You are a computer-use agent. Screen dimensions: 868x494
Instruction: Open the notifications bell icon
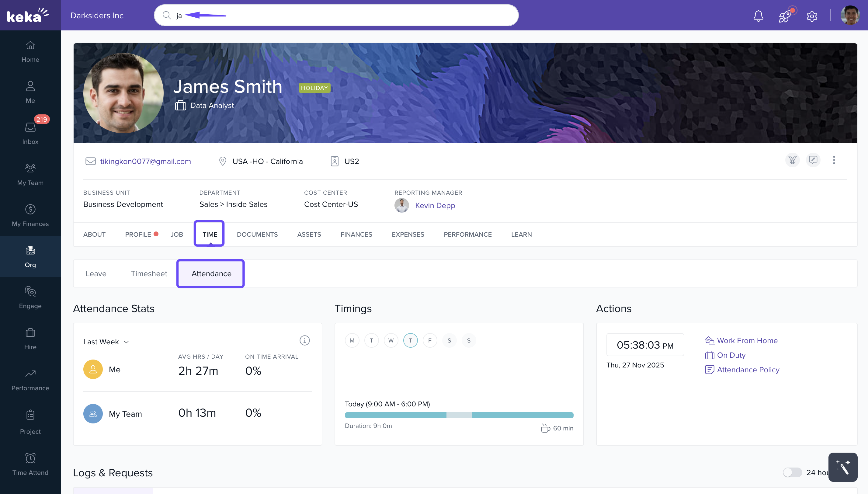758,16
